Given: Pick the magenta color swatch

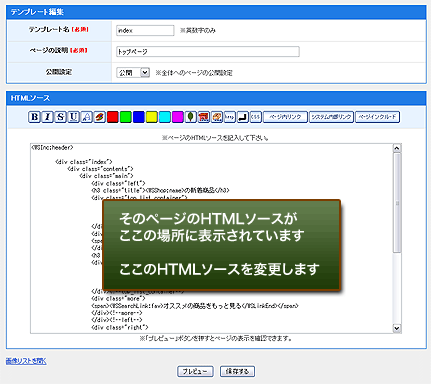Looking at the screenshot, I should click(x=177, y=117).
